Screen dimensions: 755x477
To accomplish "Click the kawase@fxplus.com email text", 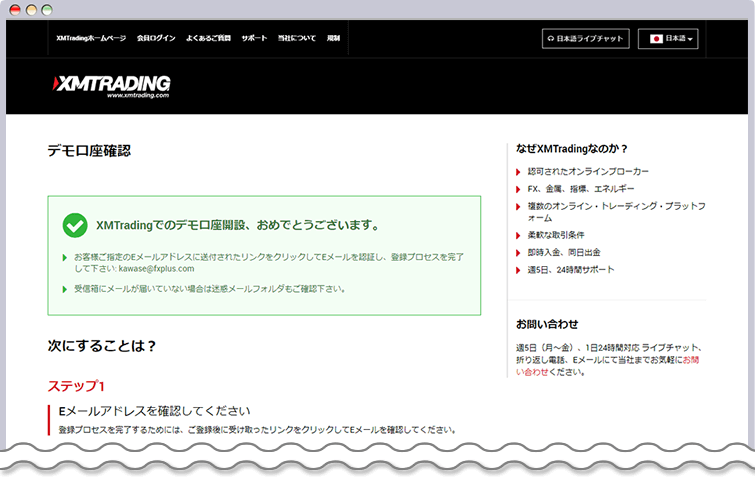I will 156,269.
